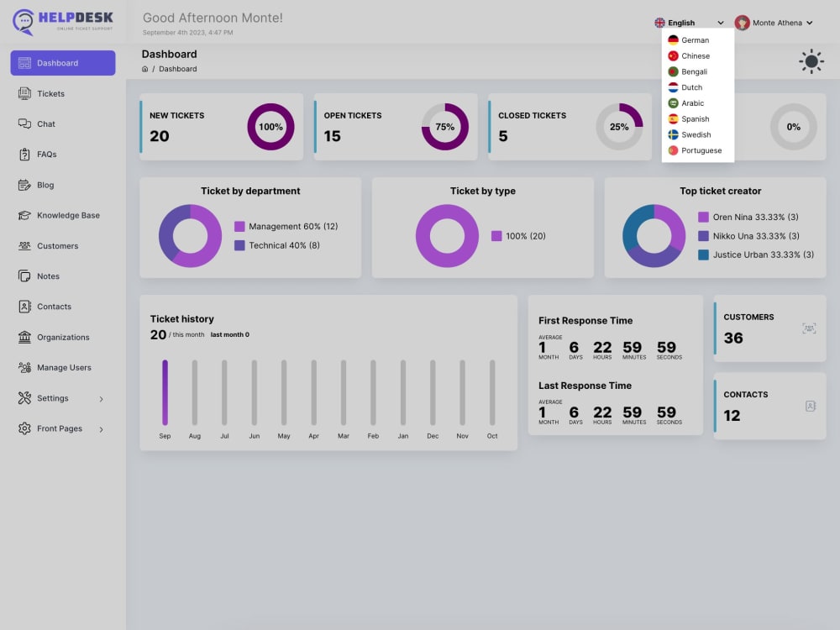Click the Tickets sidebar icon

point(24,93)
